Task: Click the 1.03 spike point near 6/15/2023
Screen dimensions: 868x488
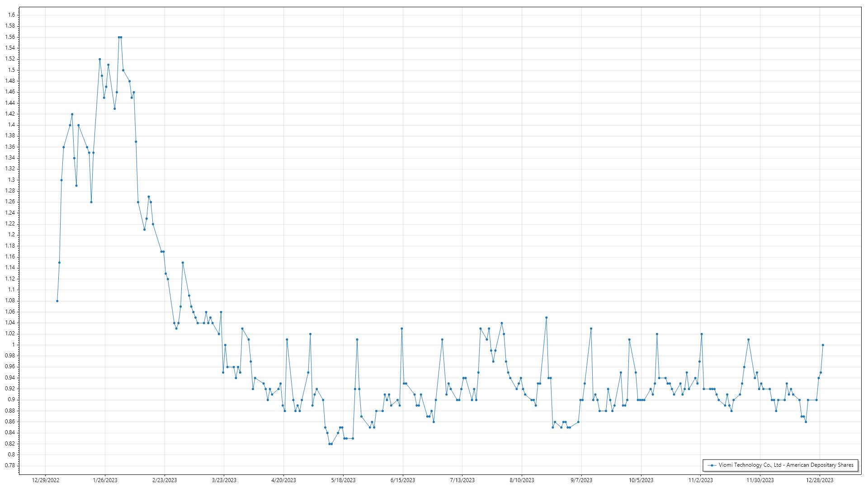Action: [x=402, y=328]
